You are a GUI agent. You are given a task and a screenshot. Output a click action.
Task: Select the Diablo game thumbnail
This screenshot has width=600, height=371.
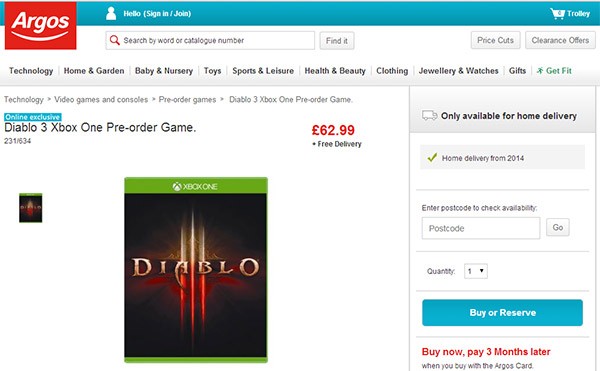31,208
